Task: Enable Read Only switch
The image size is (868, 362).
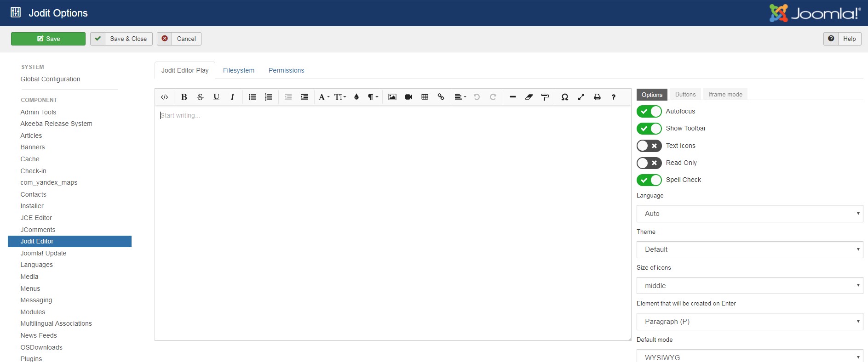Action: pos(649,163)
